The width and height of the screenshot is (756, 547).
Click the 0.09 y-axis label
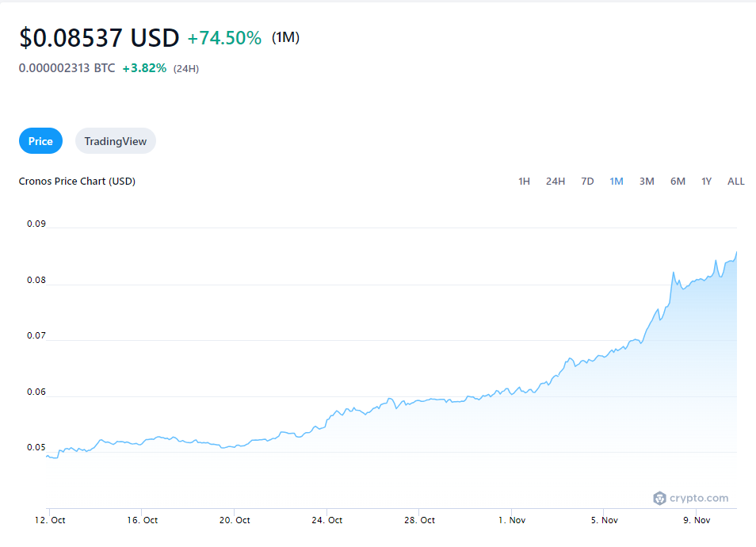pos(36,224)
